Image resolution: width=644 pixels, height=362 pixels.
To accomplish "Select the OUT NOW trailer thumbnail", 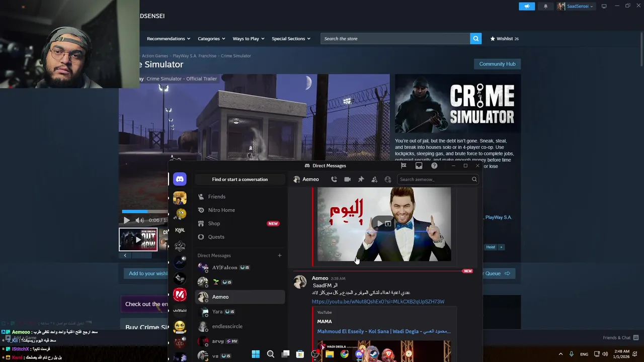I will (x=138, y=239).
